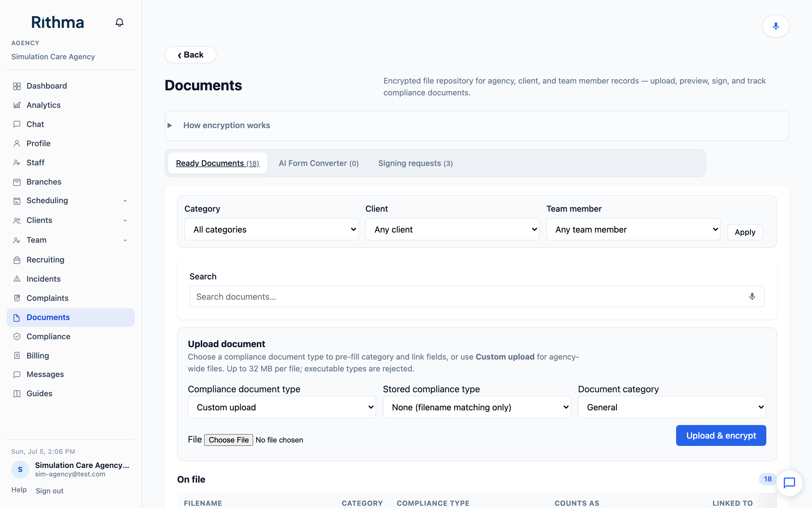The image size is (812, 508).
Task: Click microphone icon in search documents field
Action: 752,296
